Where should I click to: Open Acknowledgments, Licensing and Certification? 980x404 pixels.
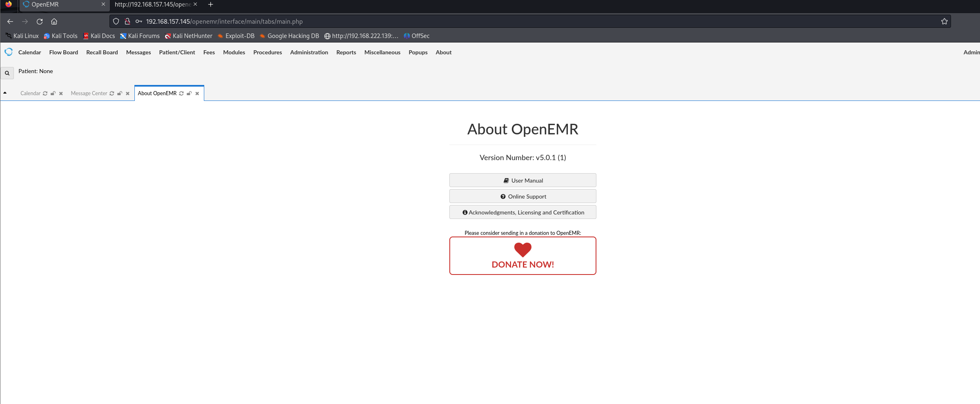click(x=522, y=212)
